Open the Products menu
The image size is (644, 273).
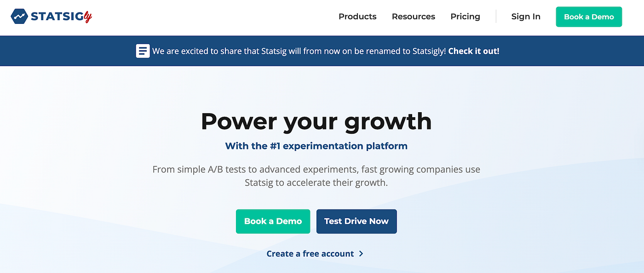[357, 17]
